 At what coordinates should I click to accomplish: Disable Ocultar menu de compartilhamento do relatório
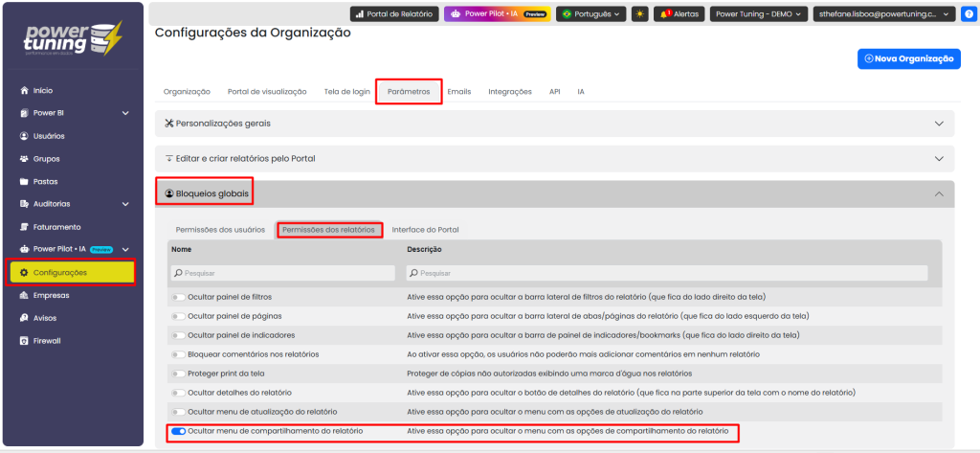[179, 432]
